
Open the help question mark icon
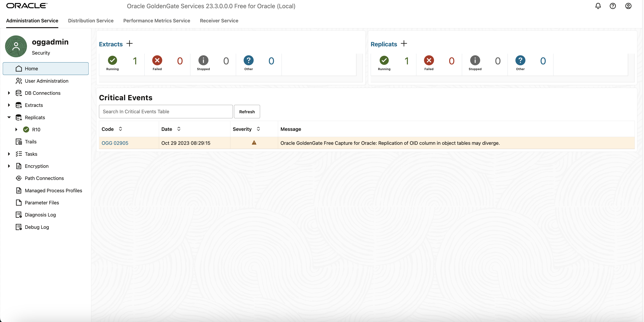612,6
